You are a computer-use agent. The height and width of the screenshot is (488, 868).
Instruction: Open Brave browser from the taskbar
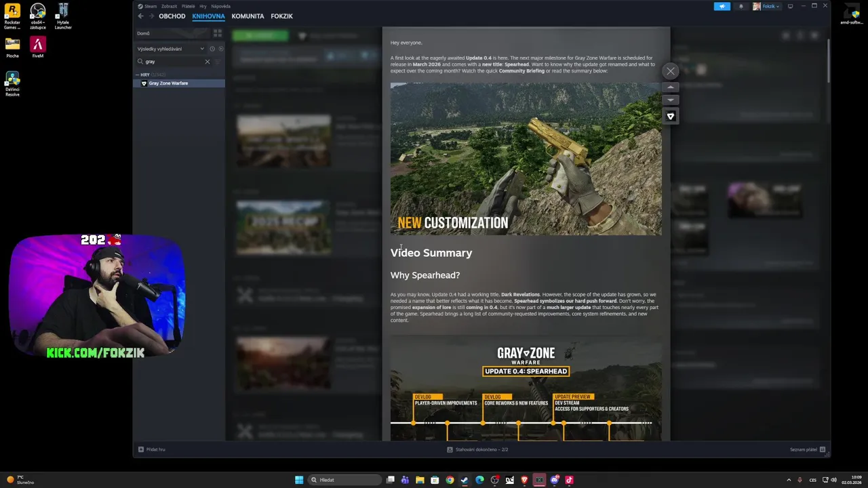pyautogui.click(x=524, y=480)
